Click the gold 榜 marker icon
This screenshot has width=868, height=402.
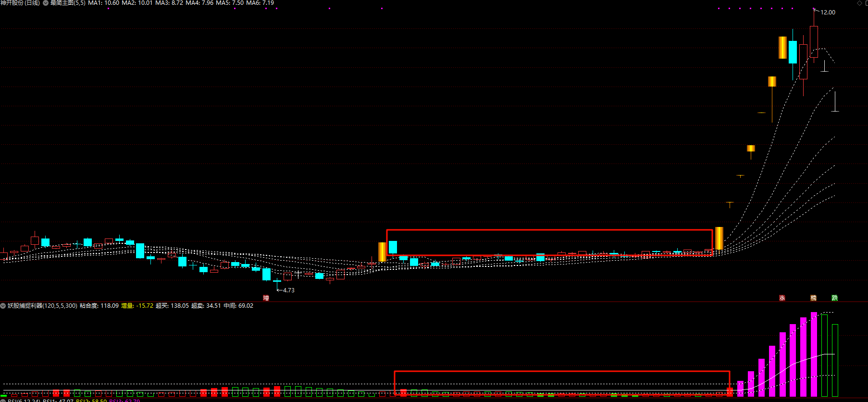click(x=813, y=298)
